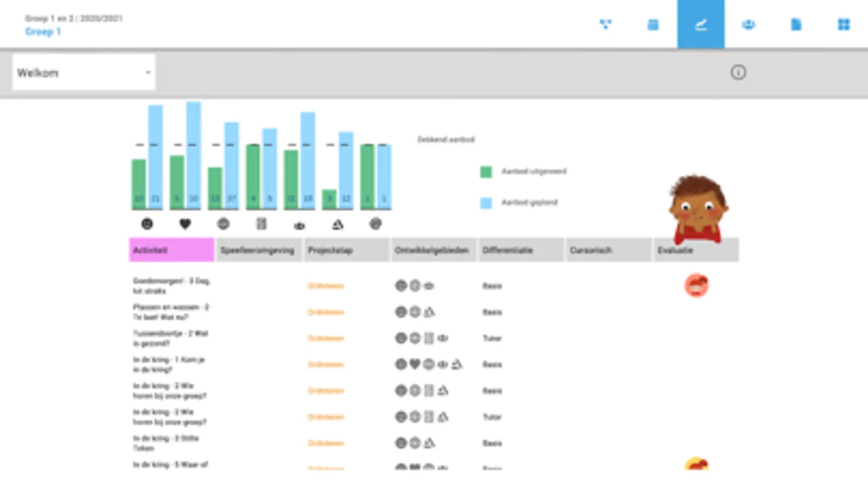Open the Tussendoortje activity row
The image size is (868, 489).
click(170, 338)
